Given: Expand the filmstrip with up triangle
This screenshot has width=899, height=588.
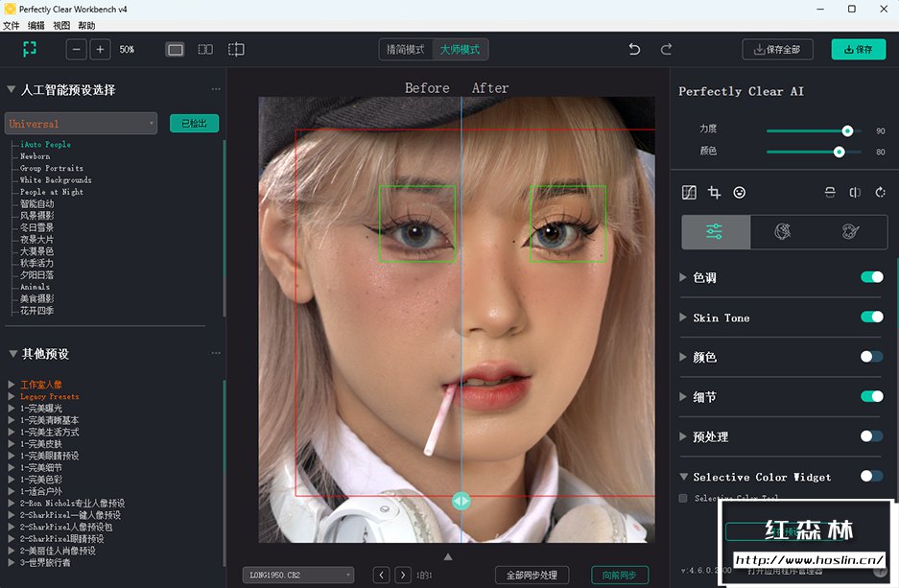Looking at the screenshot, I should coord(448,556).
